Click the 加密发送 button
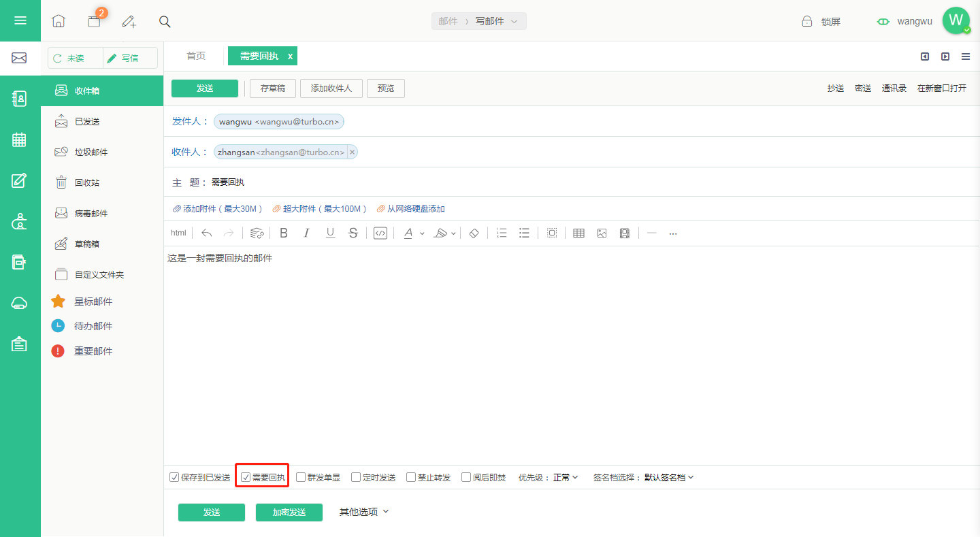 point(289,512)
